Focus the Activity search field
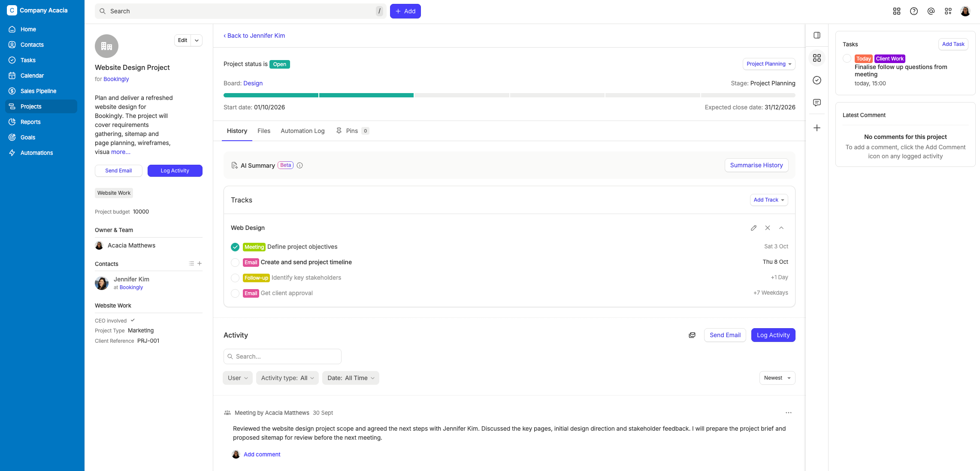The width and height of the screenshot is (980, 471). coord(282,356)
